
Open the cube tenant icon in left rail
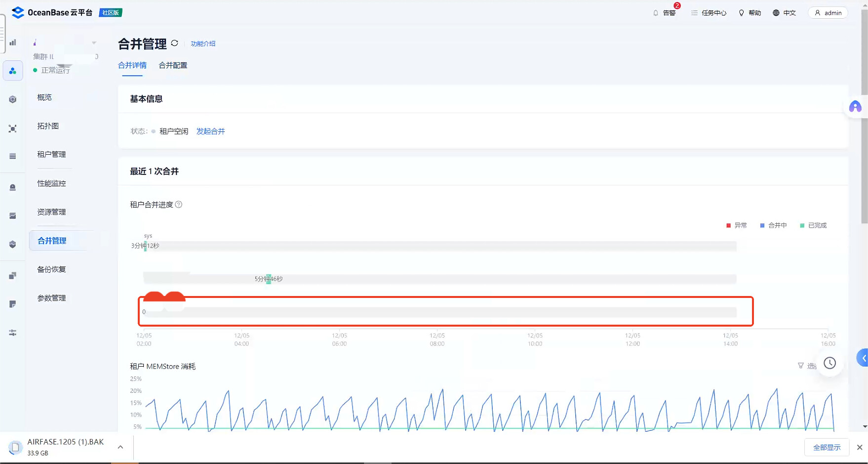[x=13, y=100]
